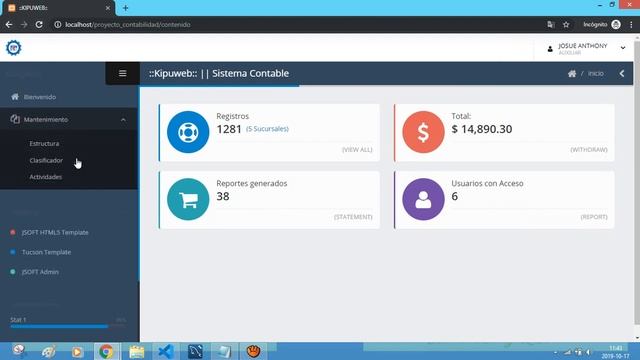Open a new browser tab
The image size is (640, 360).
click(125, 8)
